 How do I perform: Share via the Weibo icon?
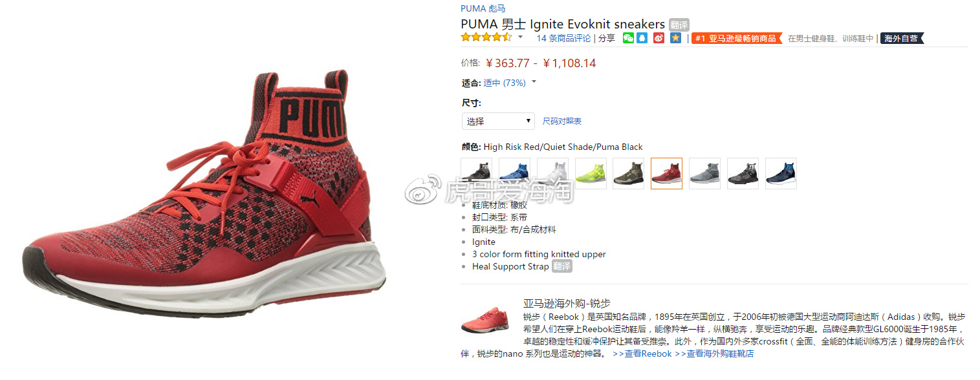(x=659, y=38)
